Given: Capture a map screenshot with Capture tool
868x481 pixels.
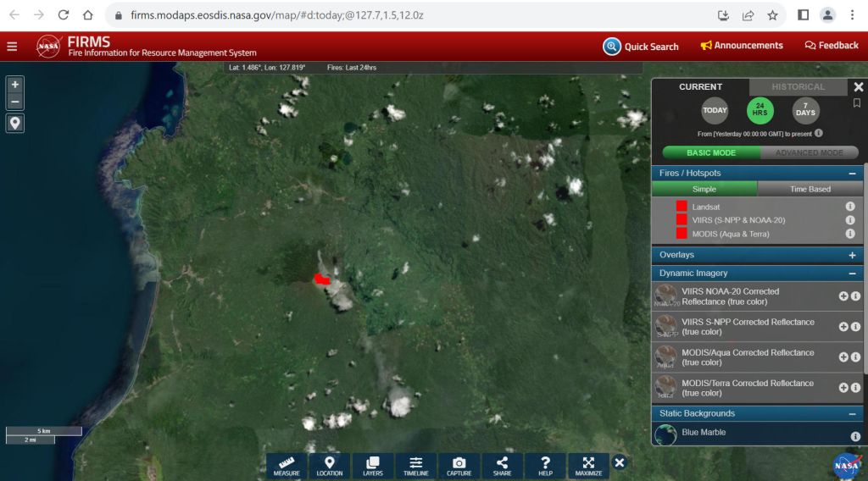Looking at the screenshot, I should 459,466.
